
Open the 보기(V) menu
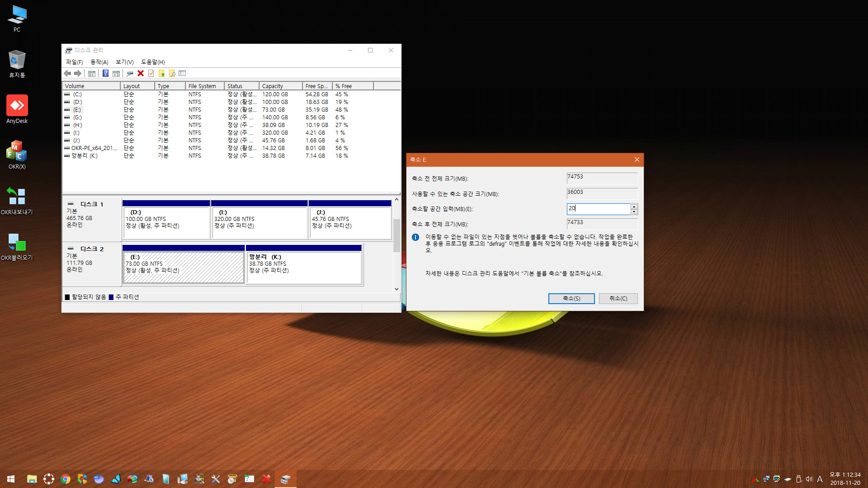coord(125,62)
